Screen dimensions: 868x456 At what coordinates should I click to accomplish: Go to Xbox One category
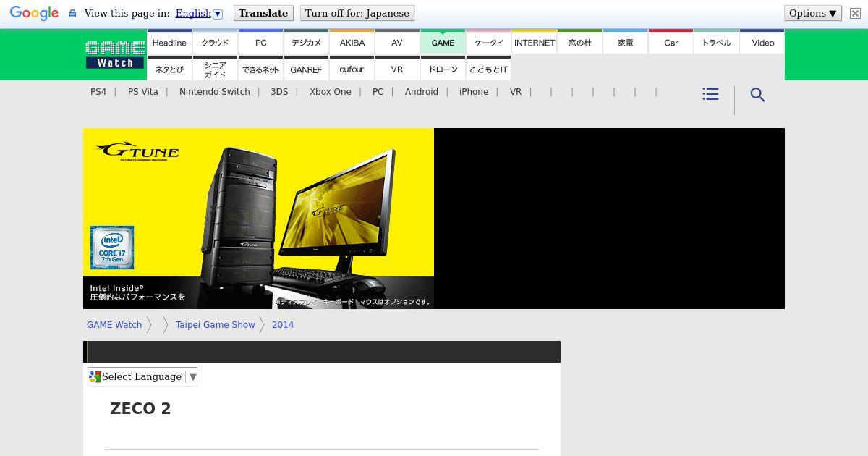pyautogui.click(x=331, y=91)
